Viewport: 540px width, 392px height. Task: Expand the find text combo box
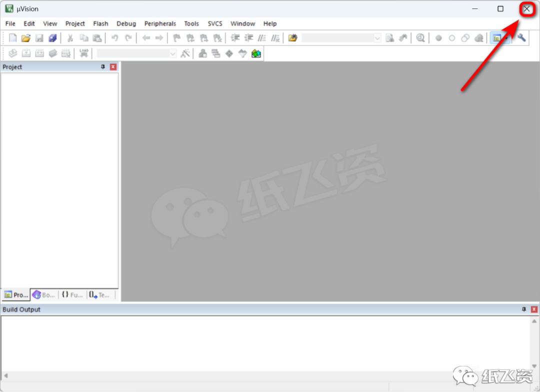point(377,38)
